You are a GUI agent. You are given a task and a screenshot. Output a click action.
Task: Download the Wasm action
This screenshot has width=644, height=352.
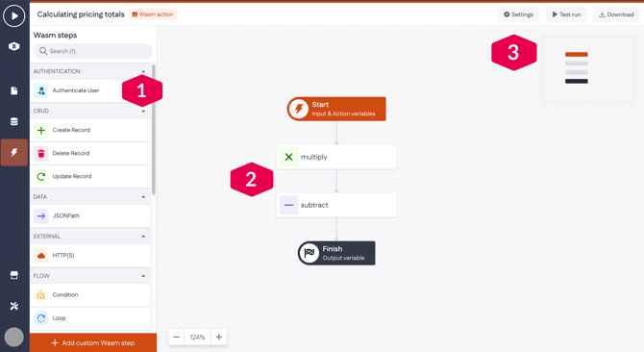click(616, 14)
